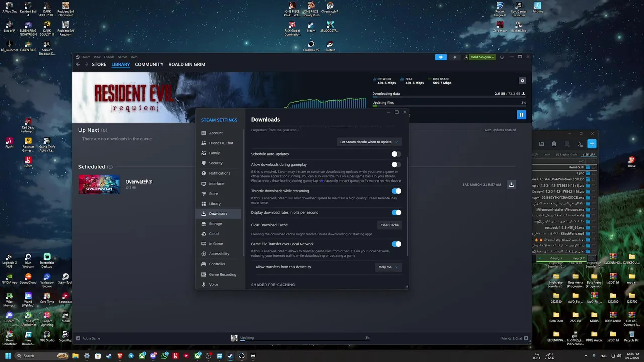Screen dimensions: 644x362
Task: Open the Store settings category
Action: coord(218,194)
